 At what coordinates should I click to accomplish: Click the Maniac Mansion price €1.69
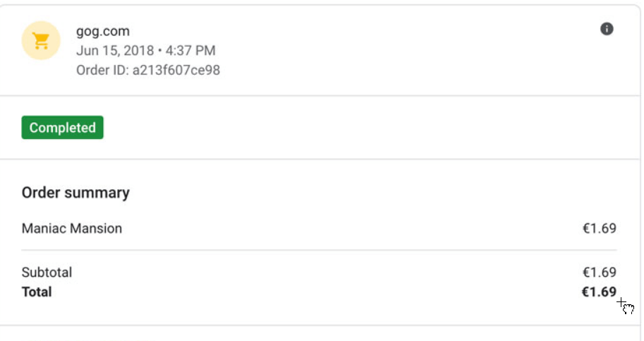pyautogui.click(x=599, y=229)
